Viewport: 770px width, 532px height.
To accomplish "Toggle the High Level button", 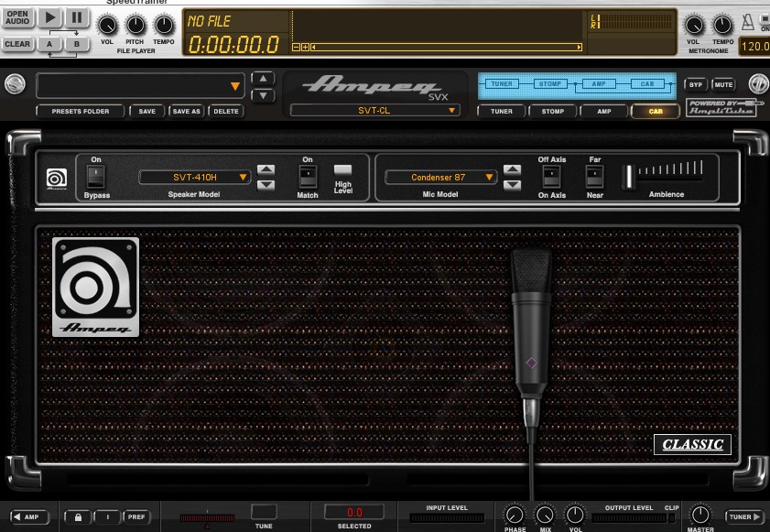I will click(x=342, y=170).
